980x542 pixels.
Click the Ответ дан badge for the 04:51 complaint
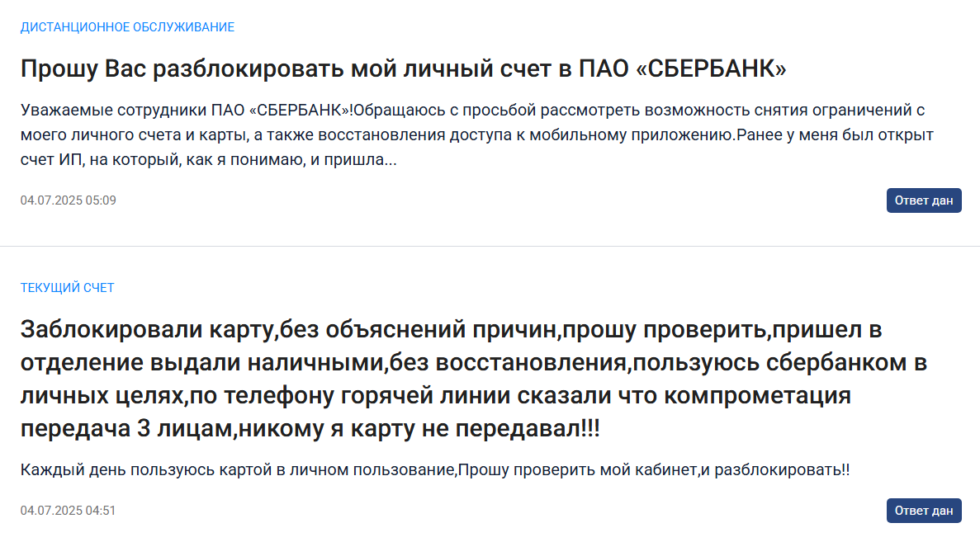coord(924,511)
